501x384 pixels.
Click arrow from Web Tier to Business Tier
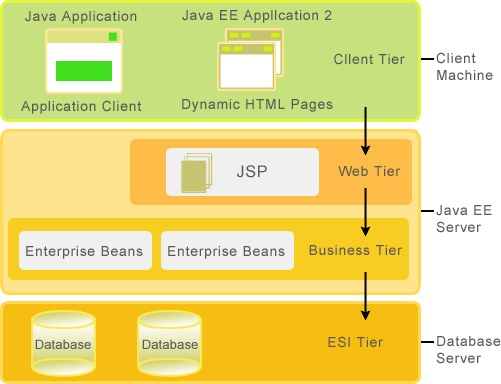click(x=365, y=212)
